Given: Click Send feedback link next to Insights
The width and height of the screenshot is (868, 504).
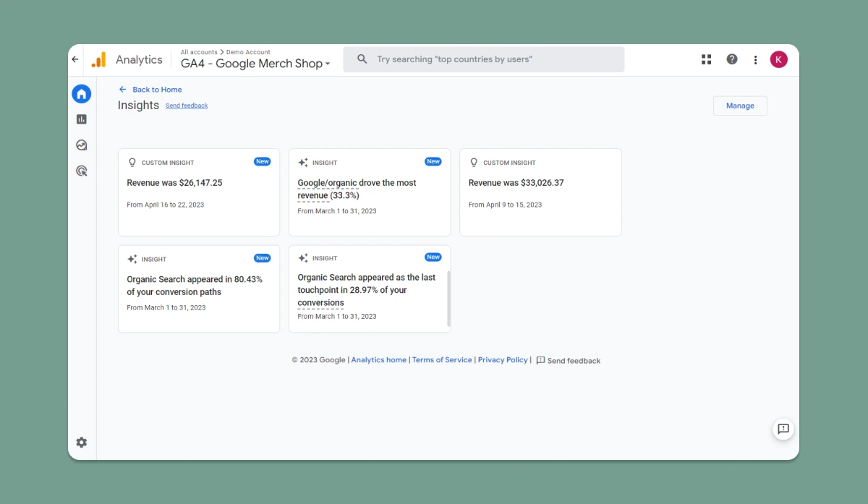Looking at the screenshot, I should [187, 106].
